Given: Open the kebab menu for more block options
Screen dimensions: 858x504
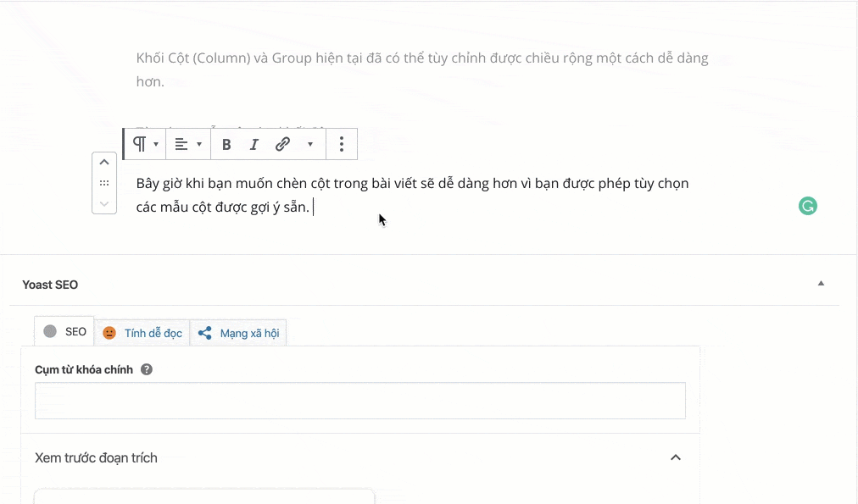Looking at the screenshot, I should 342,144.
